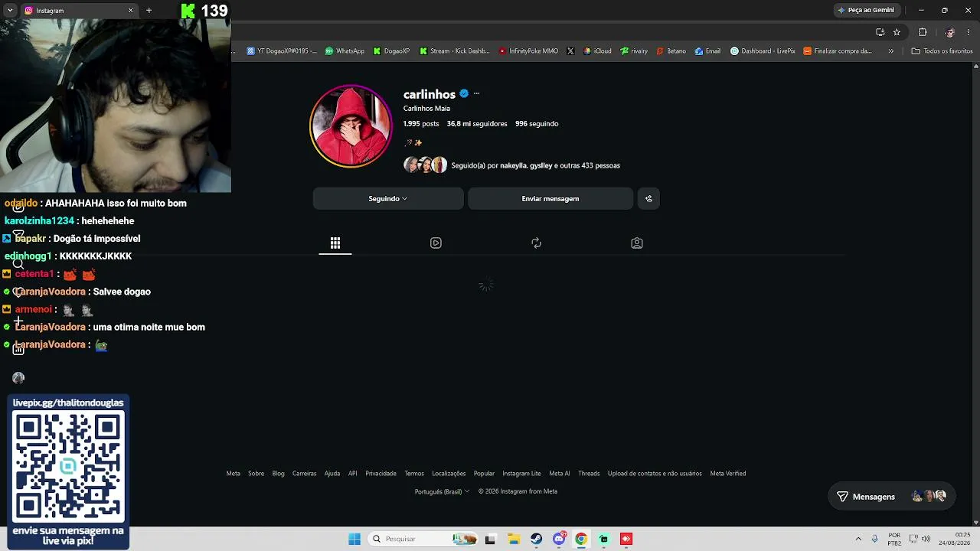Click the carlinhos profile picture story
The height and width of the screenshot is (551, 980).
[x=351, y=126]
